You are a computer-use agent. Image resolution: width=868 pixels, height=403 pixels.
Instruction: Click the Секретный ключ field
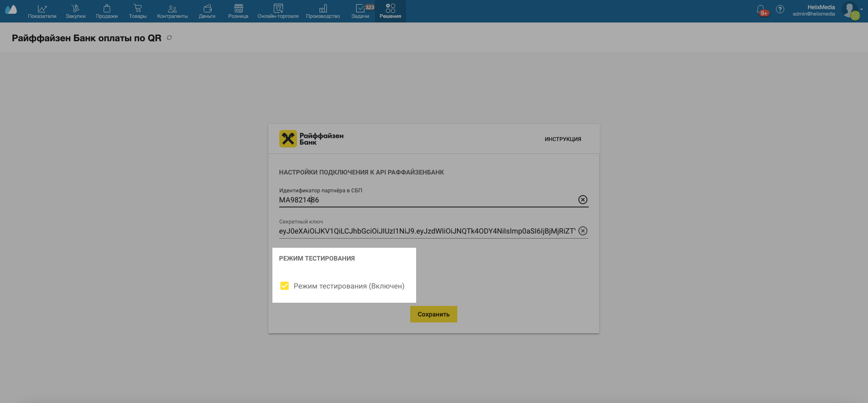click(427, 231)
